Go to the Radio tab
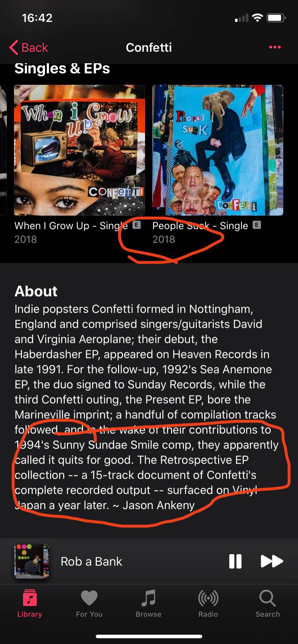The width and height of the screenshot is (298, 644). 208,603
